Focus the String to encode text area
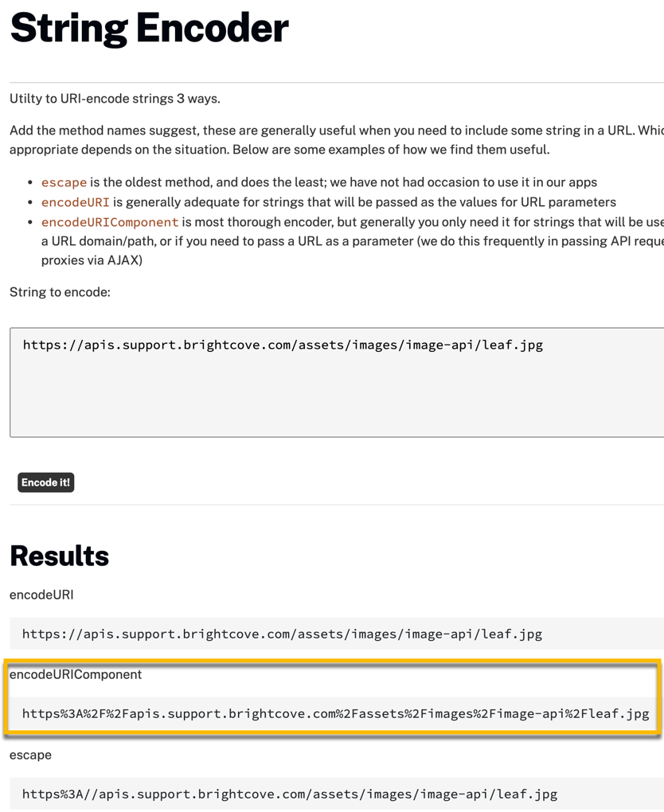The height and width of the screenshot is (812, 664). tap(337, 382)
